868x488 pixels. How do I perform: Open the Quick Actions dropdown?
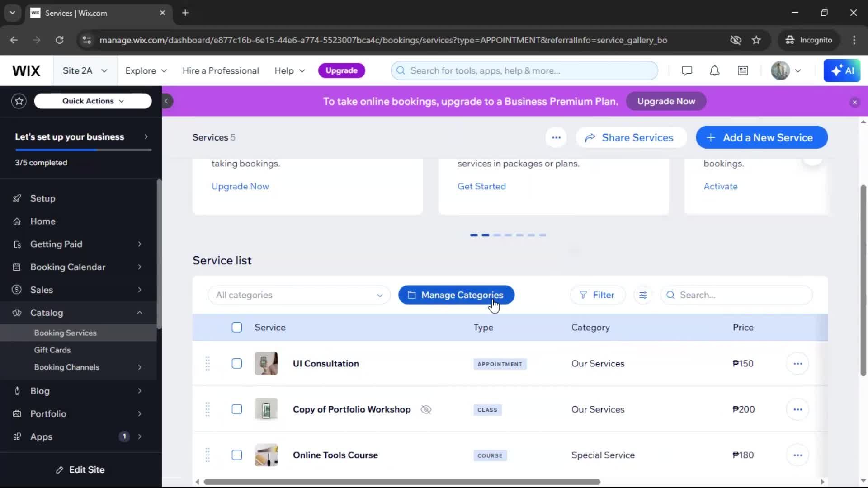click(93, 101)
